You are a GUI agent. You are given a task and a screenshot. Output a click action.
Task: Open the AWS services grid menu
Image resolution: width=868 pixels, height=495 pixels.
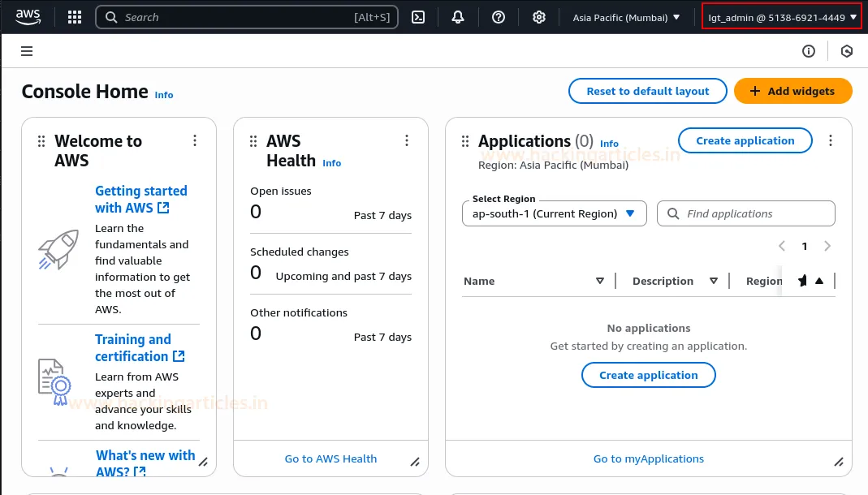[75, 17]
